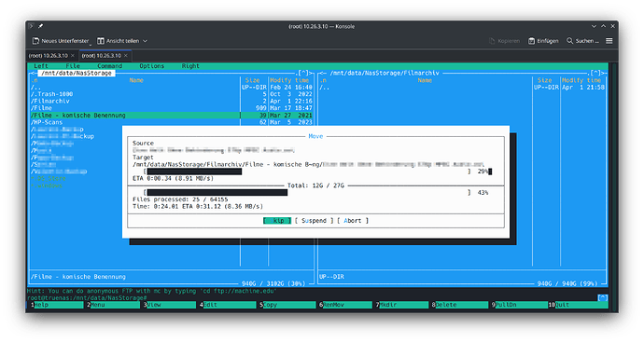Viewport: 644px width, 343px height.
Task: Click the 5Copy function key button
Action: (287, 305)
